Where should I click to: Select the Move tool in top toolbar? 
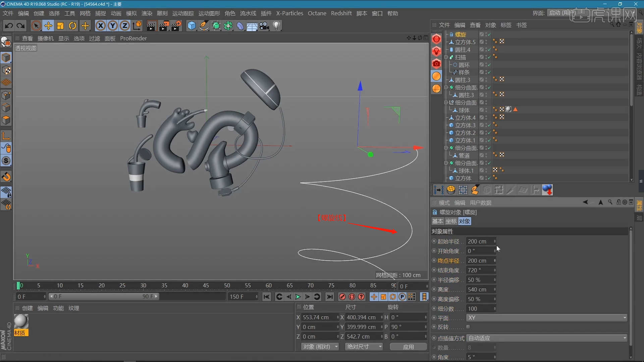48,26
